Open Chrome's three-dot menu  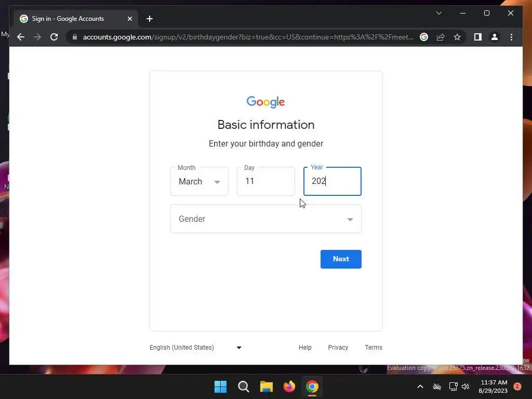pos(511,37)
